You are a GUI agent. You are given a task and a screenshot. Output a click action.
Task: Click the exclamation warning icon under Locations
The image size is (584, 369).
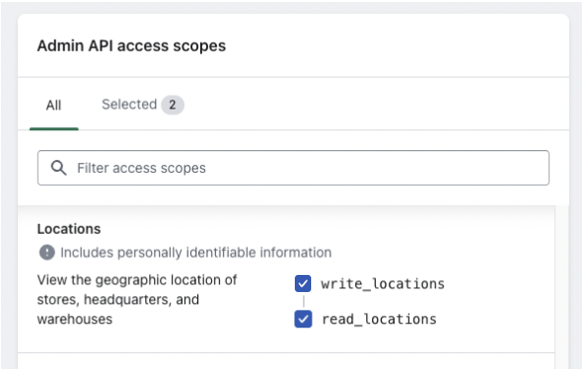point(47,252)
